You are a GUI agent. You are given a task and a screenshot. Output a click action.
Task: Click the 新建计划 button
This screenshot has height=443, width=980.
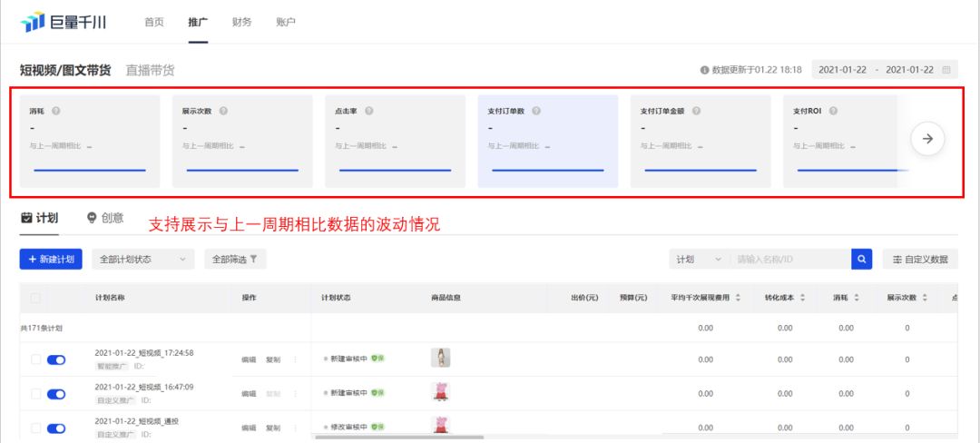51,260
